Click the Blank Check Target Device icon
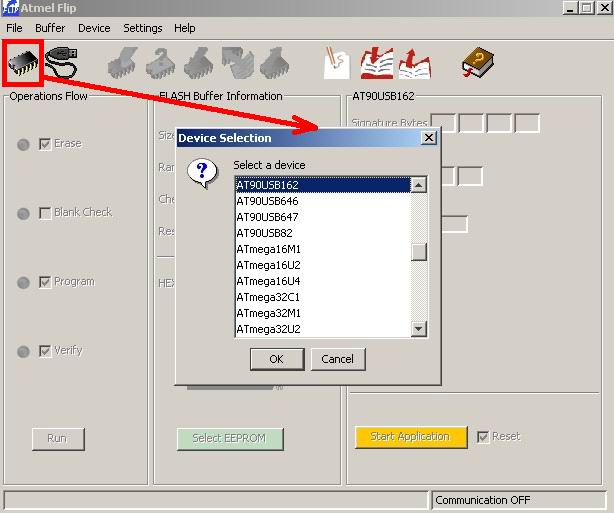614x513 pixels. coord(161,63)
